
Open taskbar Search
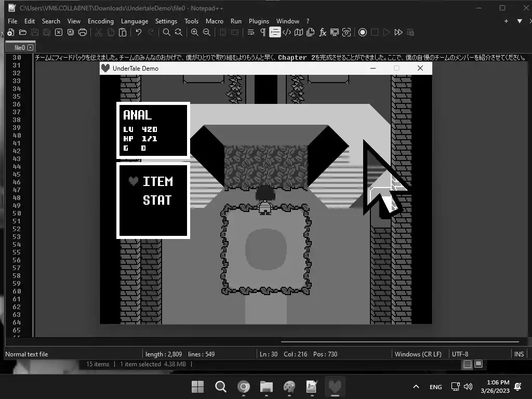[220, 387]
